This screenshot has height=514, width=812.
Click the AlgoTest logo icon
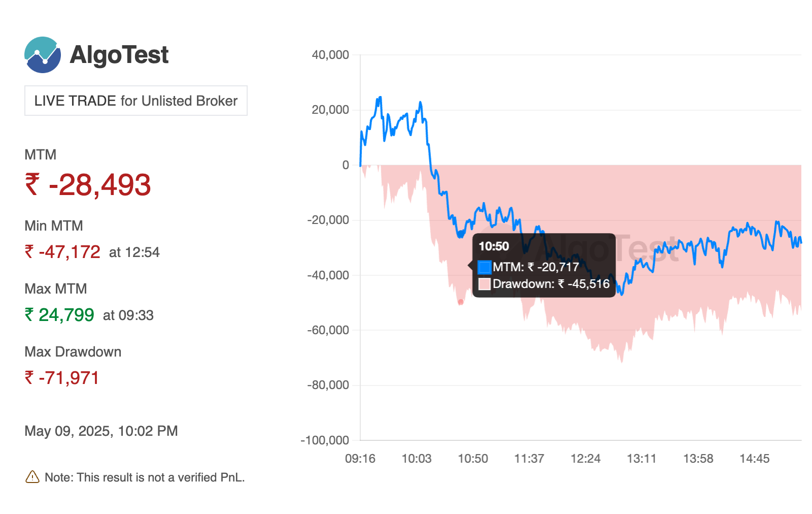coord(43,55)
